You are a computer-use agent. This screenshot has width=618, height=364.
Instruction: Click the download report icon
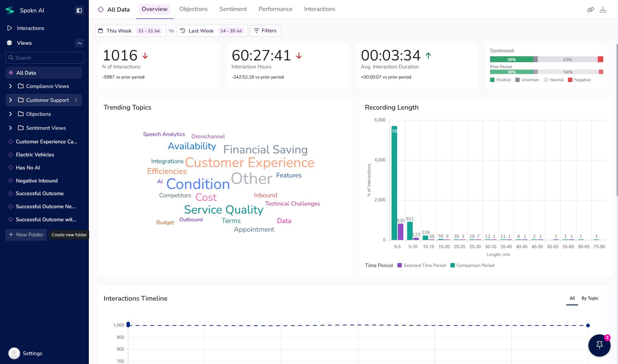click(603, 10)
